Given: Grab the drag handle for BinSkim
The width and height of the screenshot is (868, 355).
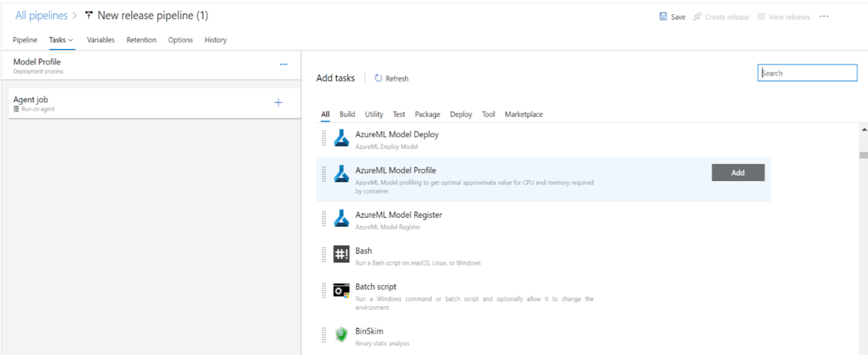Looking at the screenshot, I should coord(324,335).
